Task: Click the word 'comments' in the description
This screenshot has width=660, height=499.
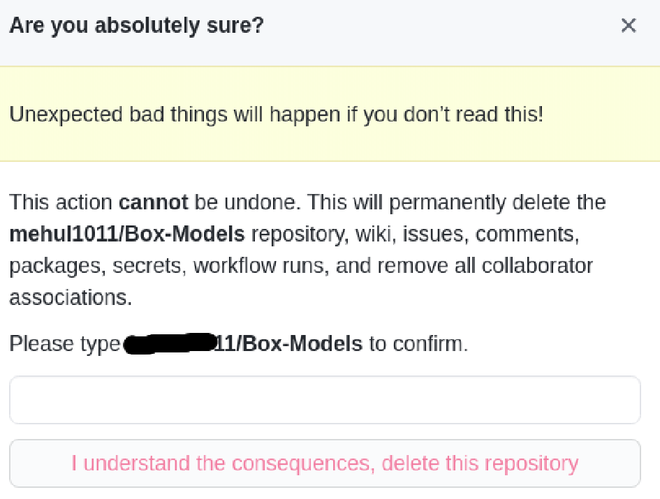Action: tap(530, 236)
